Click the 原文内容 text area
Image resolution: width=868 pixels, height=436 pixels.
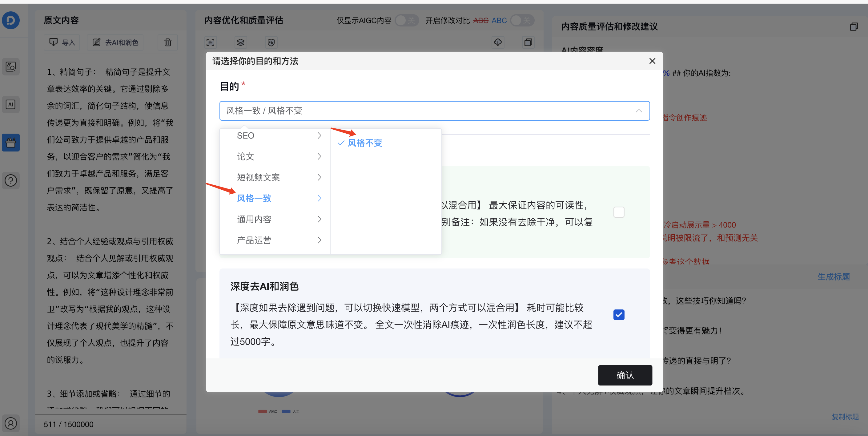(111, 233)
